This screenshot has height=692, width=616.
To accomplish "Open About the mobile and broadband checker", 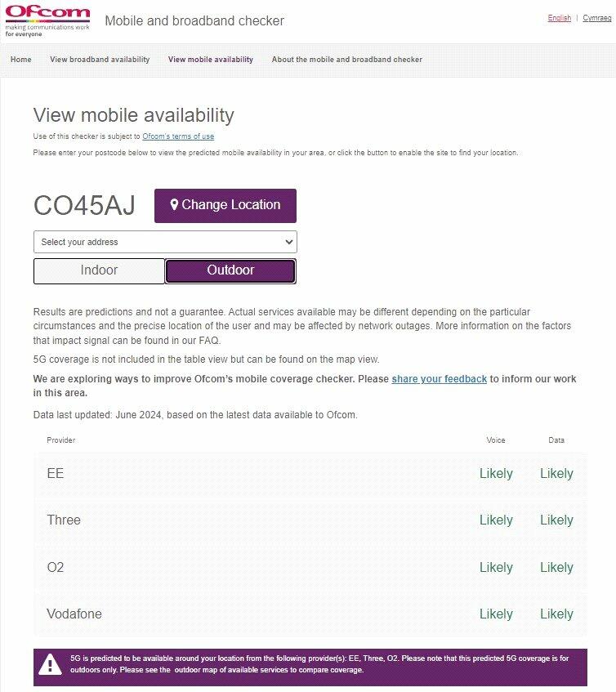I will click(347, 60).
